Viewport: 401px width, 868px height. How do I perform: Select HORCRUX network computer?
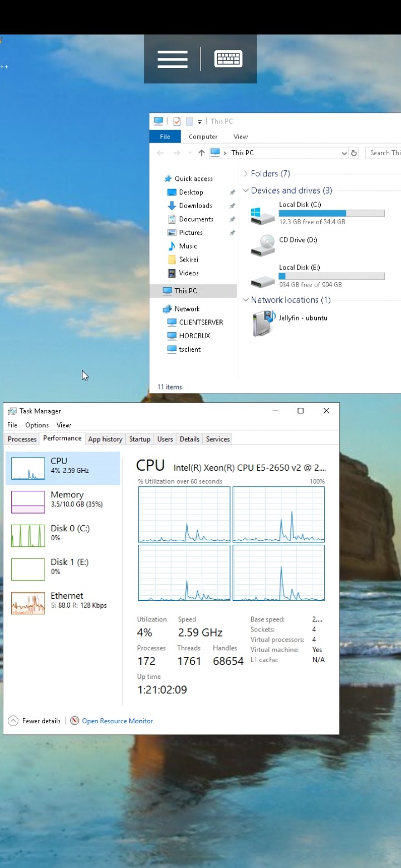point(194,336)
